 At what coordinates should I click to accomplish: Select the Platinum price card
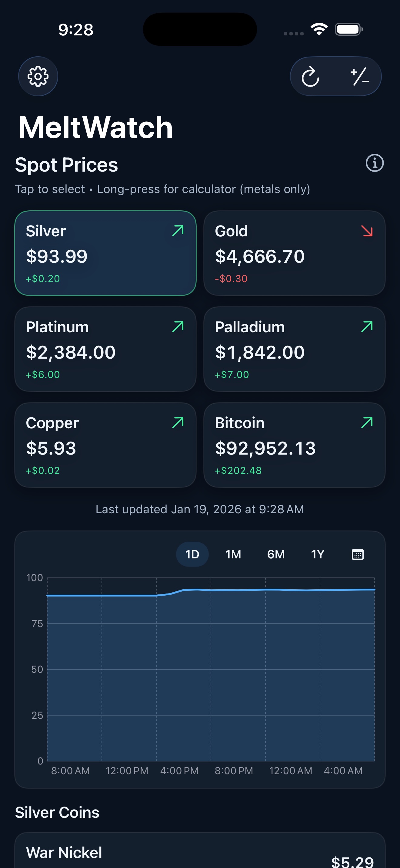coord(105,349)
